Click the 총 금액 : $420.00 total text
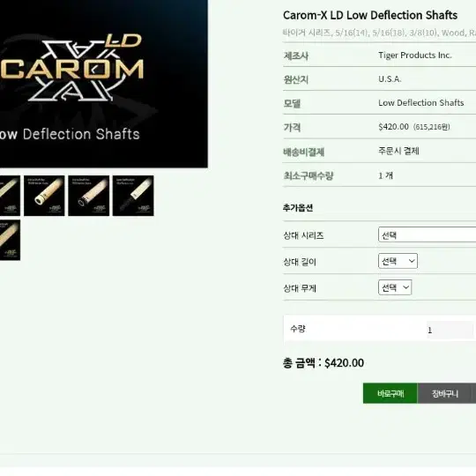476x476 pixels. click(x=324, y=363)
